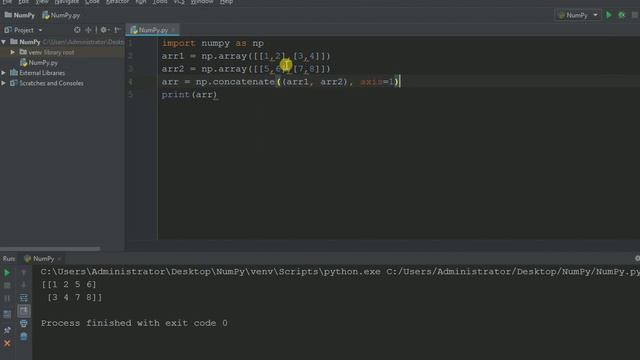Select Scratches and Consoles item
Image resolution: width=640 pixels, height=360 pixels.
tap(47, 83)
